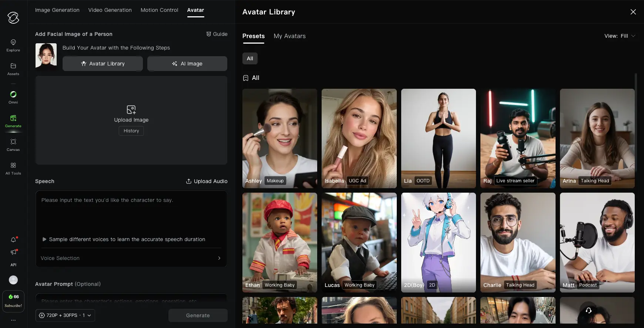Close the Avatar Library panel
The height and width of the screenshot is (328, 644).
tap(633, 12)
